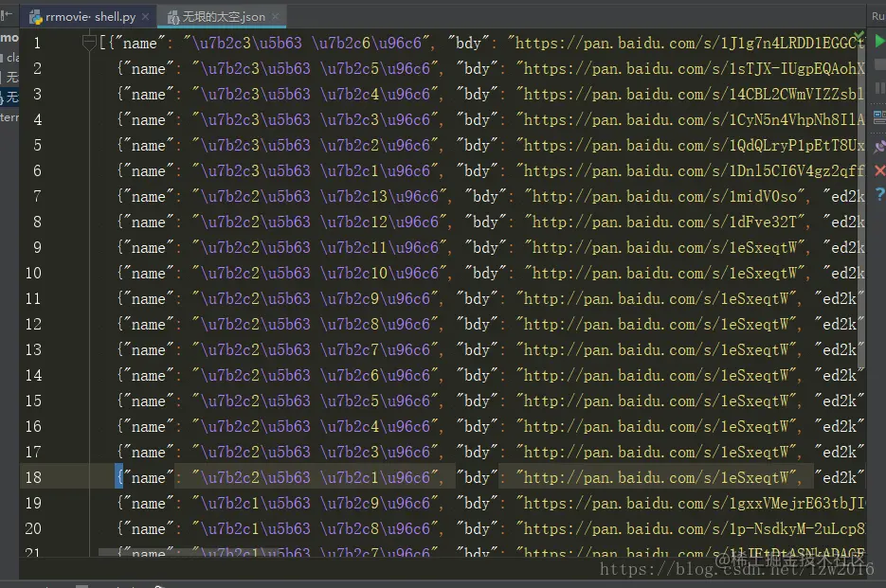The width and height of the screenshot is (886, 588).
Task: Click the JSON file icon on 无垠的太空.json tab
Action: 172,17
